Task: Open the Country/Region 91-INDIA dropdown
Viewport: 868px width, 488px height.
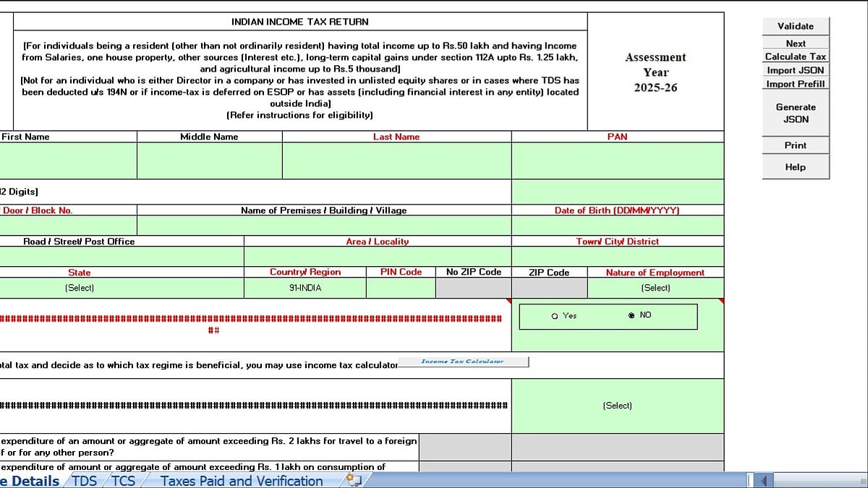Action: [305, 288]
